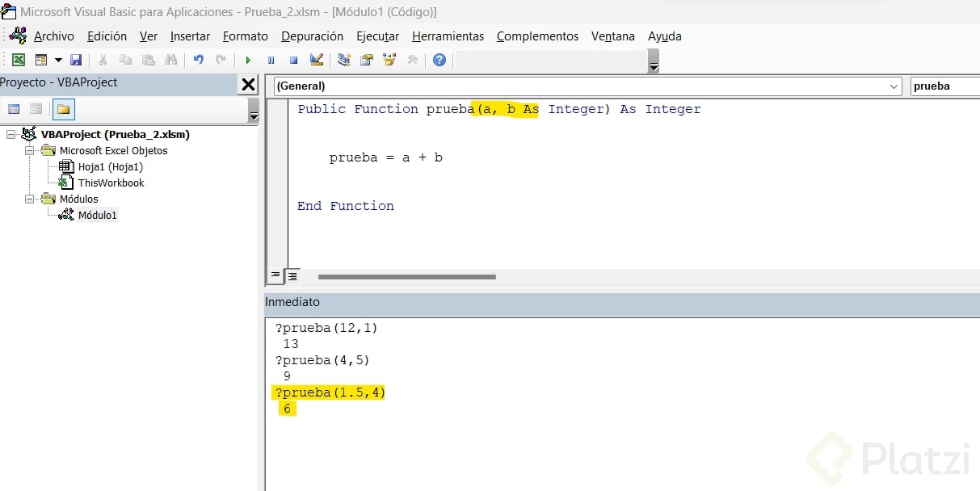Pause execution with the Break icon
This screenshot has width=980, height=491.
(x=271, y=60)
